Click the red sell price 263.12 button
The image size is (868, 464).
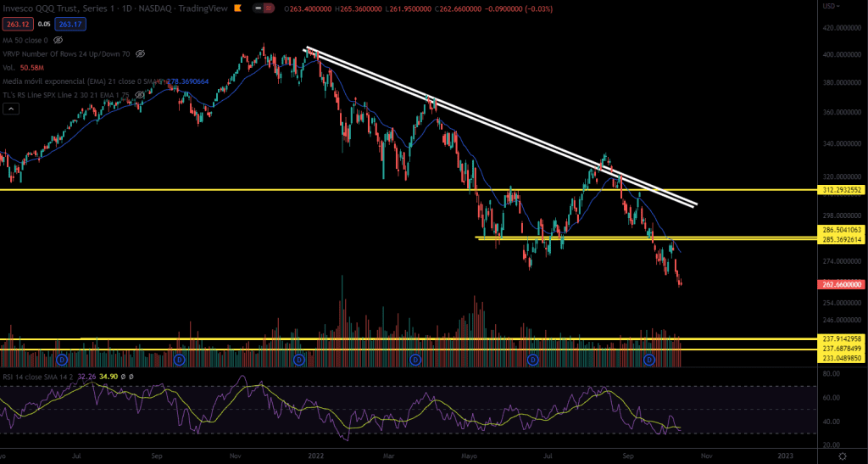pos(18,25)
